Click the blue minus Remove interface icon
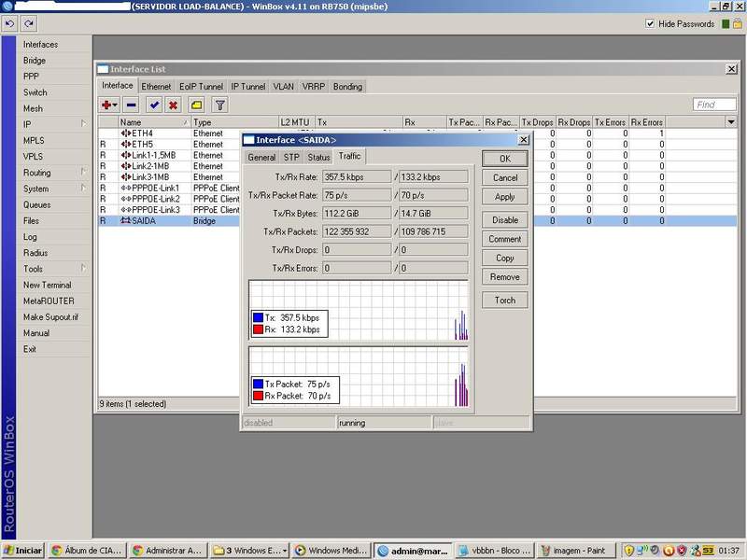The width and height of the screenshot is (747, 560). [131, 105]
